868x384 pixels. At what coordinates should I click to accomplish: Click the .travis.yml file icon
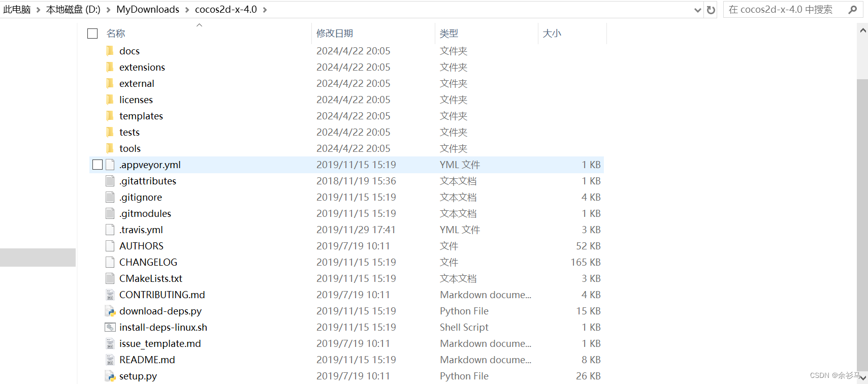(x=110, y=230)
